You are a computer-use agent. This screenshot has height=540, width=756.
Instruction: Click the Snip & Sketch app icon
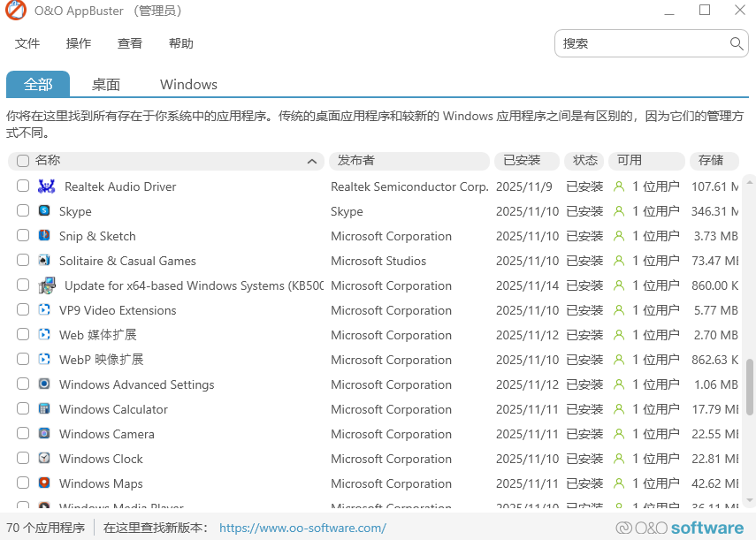pos(44,236)
